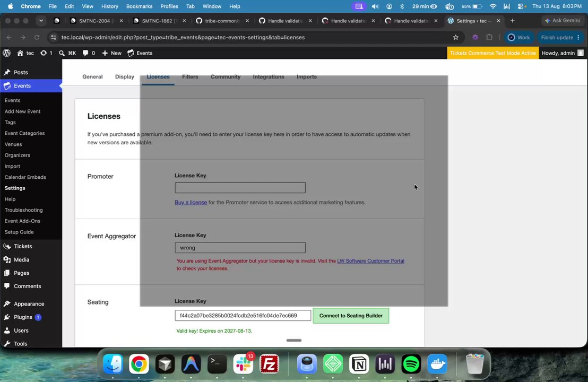This screenshot has width=588, height=382.
Task: Open Venues submenu item
Action: coord(13,144)
